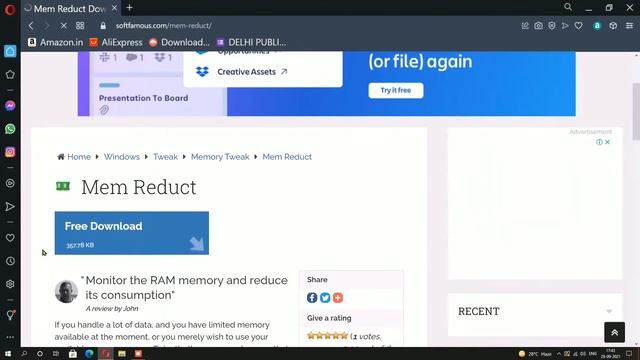640x360 pixels.
Task: Open history clock in sidebar
Action: [10, 261]
